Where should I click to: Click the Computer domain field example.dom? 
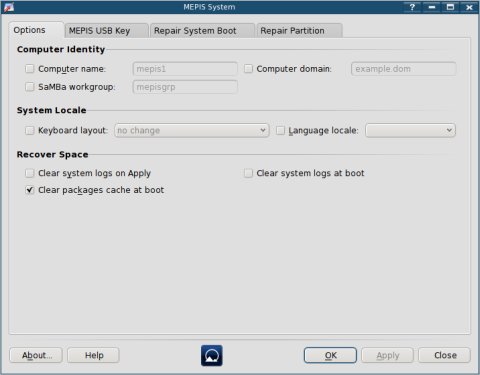coord(404,69)
